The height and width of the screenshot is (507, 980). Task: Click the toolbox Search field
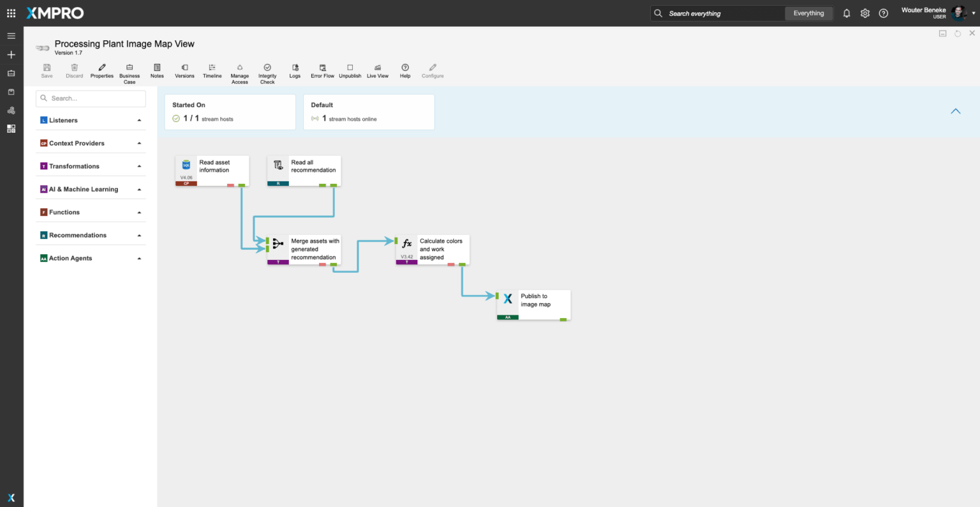click(x=91, y=98)
